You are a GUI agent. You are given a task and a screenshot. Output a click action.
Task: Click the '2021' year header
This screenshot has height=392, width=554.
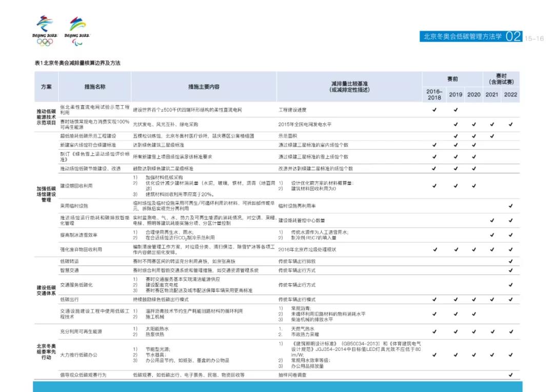click(492, 94)
